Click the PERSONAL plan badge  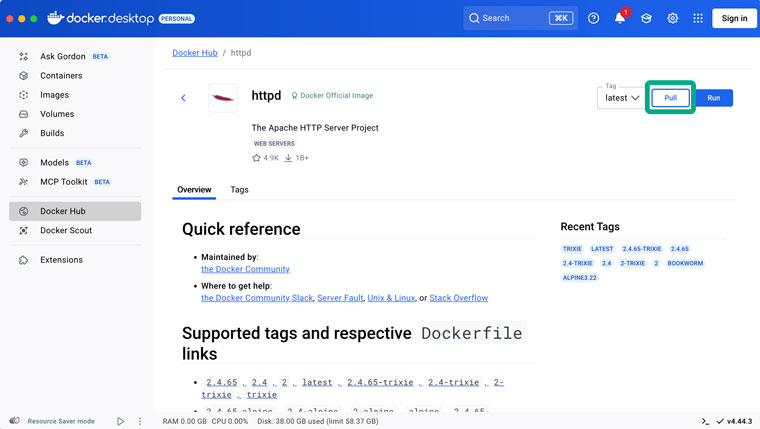[177, 18]
